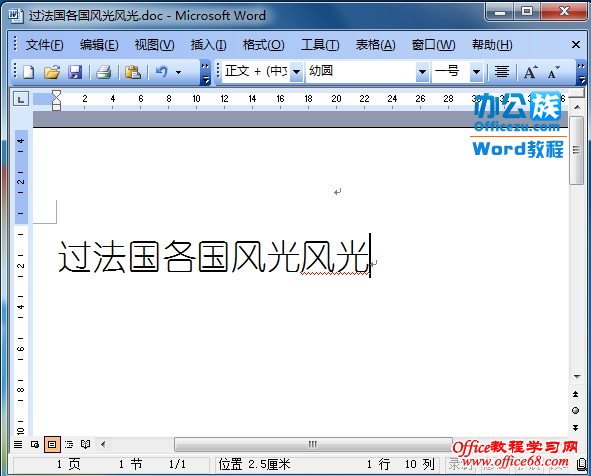Image resolution: width=591 pixels, height=476 pixels.
Task: Open the 工具(T) menu
Action: click(320, 45)
